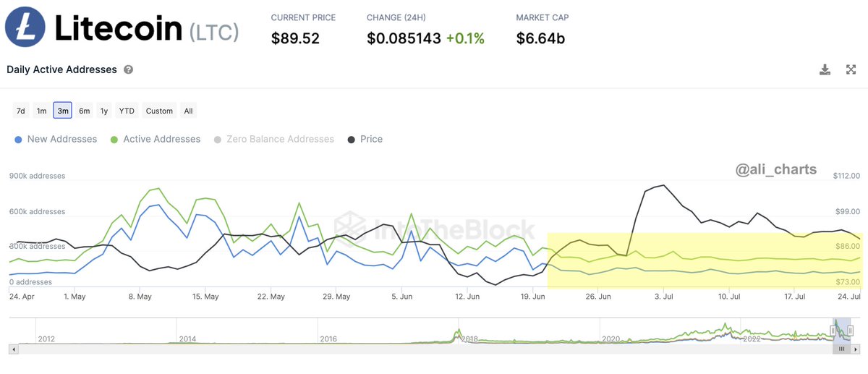Viewport: 868px width, 374px height.
Task: Enable the Zero Balance Addresses series
Action: pyautogui.click(x=274, y=139)
